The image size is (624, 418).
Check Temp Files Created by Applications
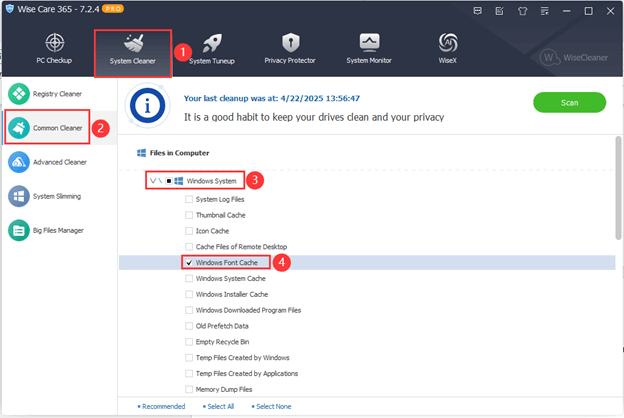click(x=189, y=373)
